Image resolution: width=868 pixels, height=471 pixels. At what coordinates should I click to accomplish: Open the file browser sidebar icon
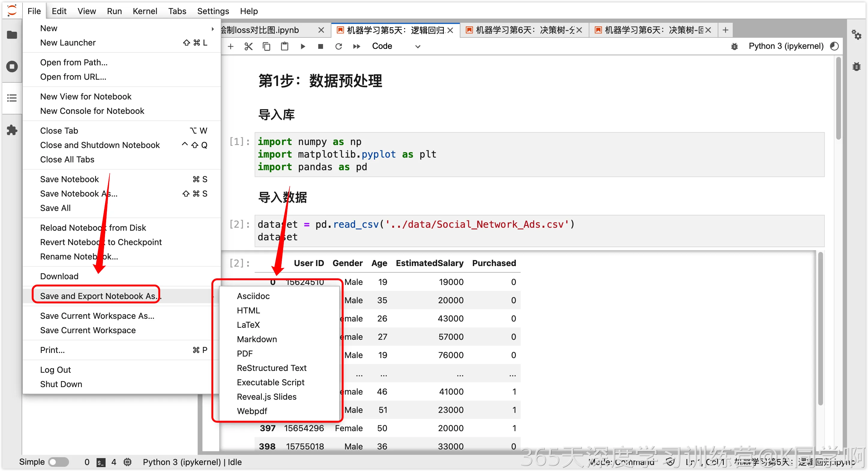[x=12, y=35]
